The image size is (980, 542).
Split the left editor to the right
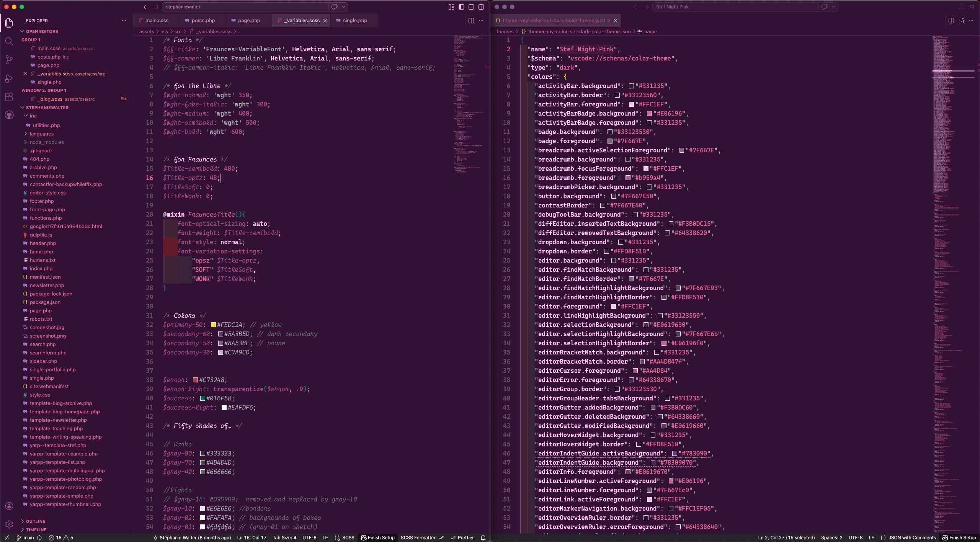click(x=471, y=21)
